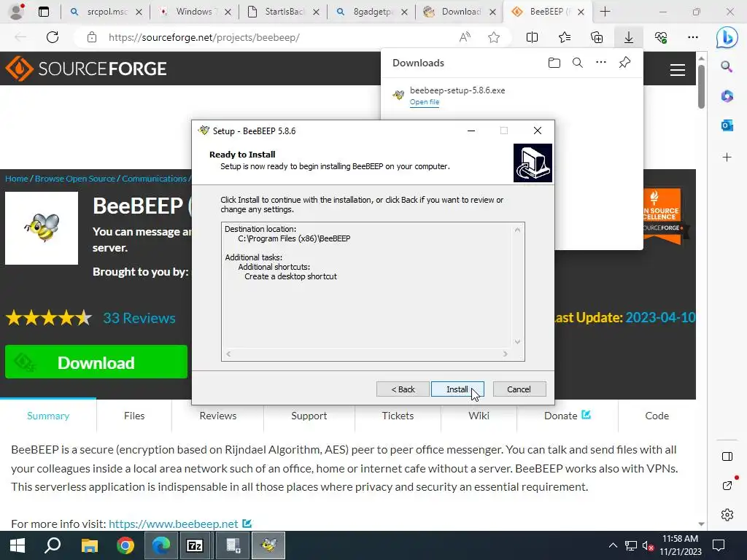
Task: Click the sidebar search icon
Action: [x=727, y=66]
